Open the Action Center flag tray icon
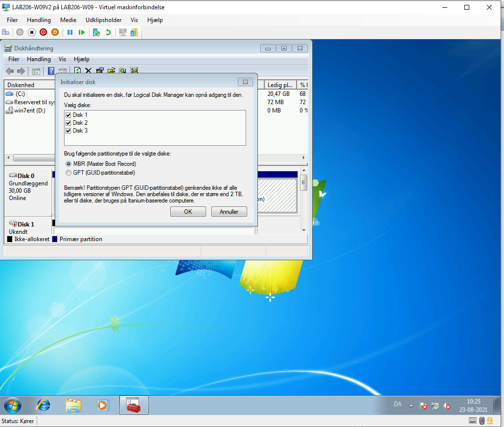The height and width of the screenshot is (427, 504). pyautogui.click(x=423, y=406)
